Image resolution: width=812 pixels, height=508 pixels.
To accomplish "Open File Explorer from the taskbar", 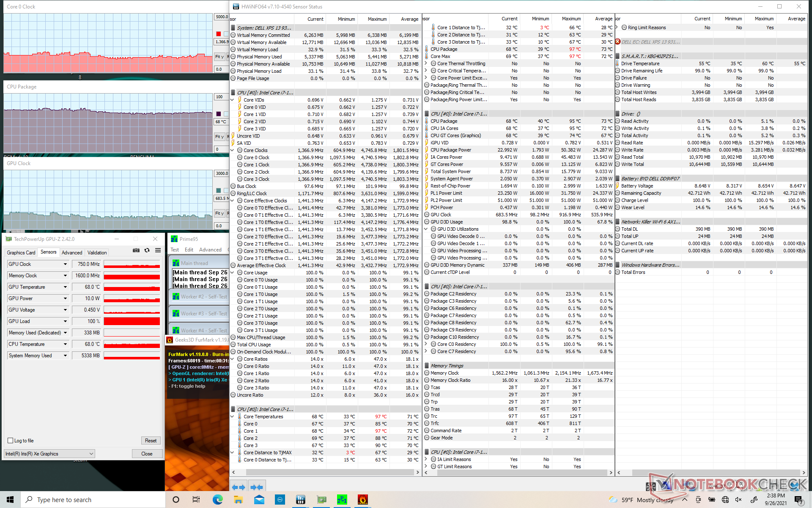I will click(238, 500).
